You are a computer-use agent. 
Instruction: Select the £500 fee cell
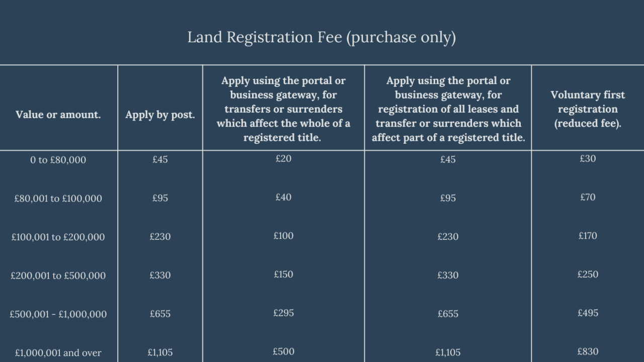[283, 351]
